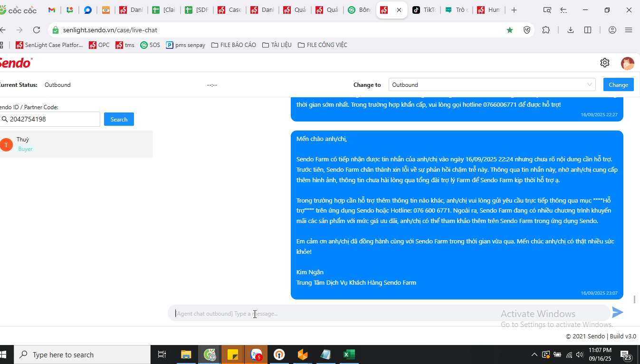This screenshot has height=364, width=640.
Task: Click the Windows taskbar search box
Action: pos(82,355)
